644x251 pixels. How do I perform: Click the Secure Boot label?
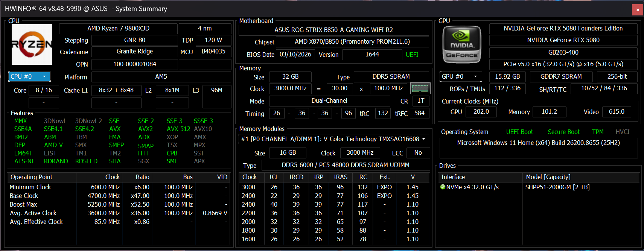coord(563,132)
